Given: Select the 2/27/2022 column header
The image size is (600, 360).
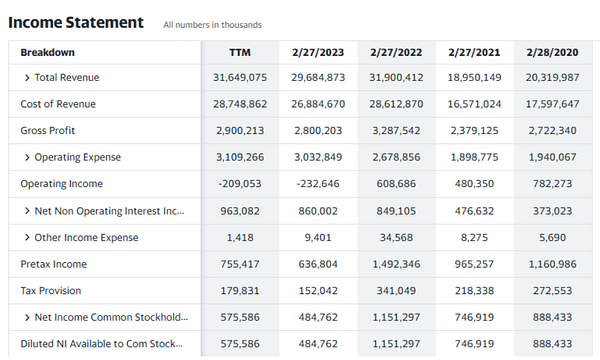Looking at the screenshot, I should [396, 52].
